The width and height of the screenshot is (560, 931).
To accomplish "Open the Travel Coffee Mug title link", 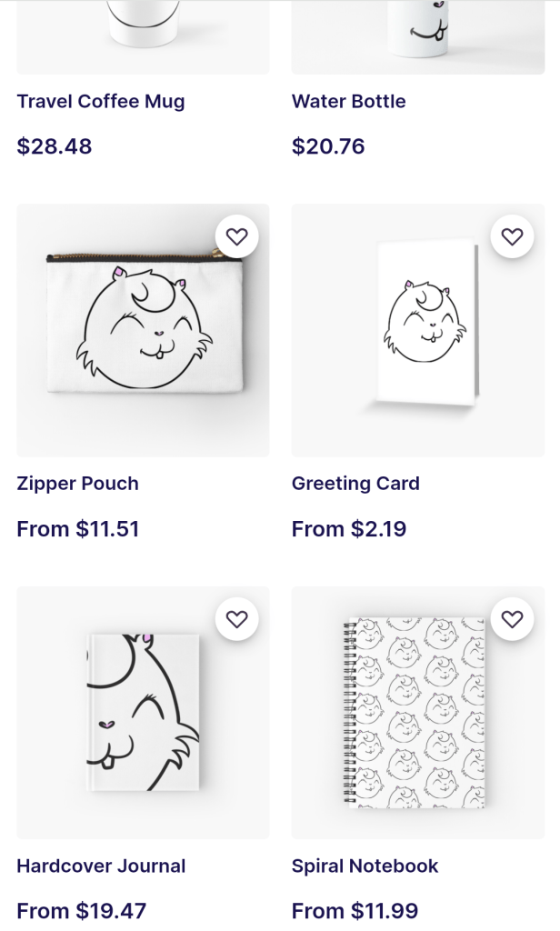I will (x=101, y=102).
